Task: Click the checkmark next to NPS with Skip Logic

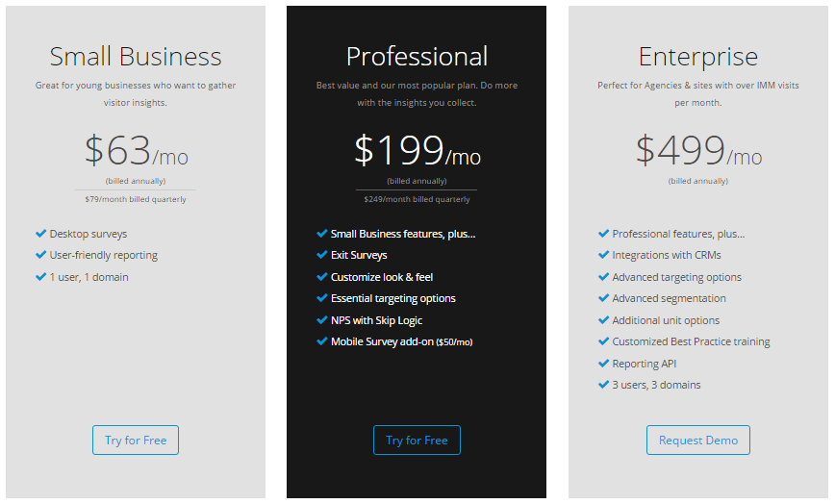Action: (321, 320)
